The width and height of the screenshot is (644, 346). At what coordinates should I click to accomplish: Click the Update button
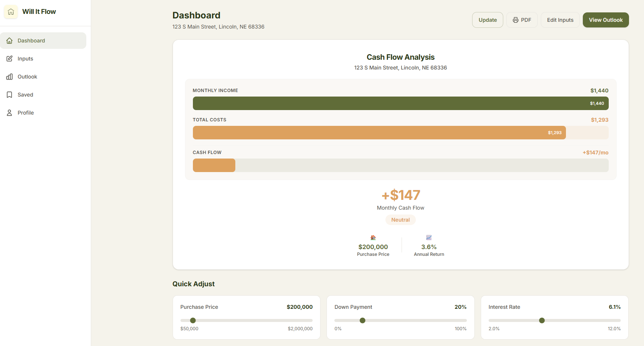point(488,20)
